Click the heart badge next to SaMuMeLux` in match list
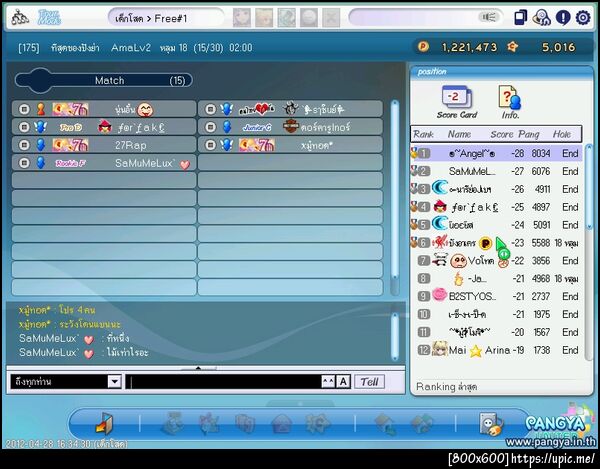The width and height of the screenshot is (600, 469). (185, 164)
